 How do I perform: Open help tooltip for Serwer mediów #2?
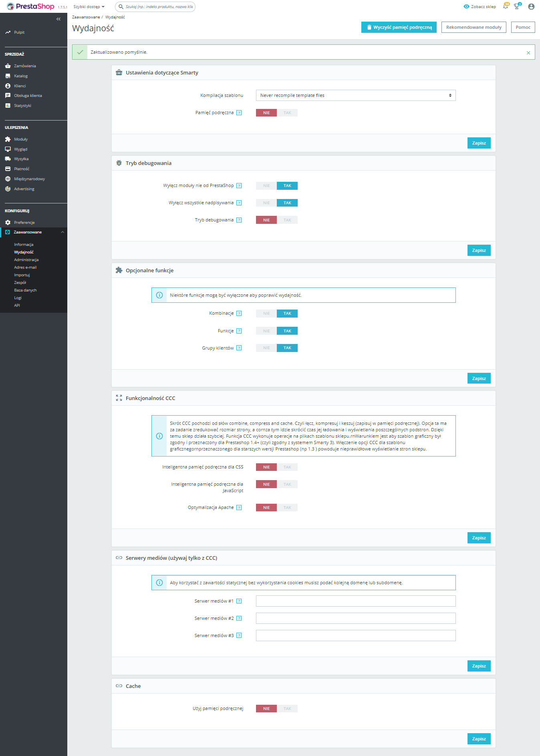(x=239, y=619)
